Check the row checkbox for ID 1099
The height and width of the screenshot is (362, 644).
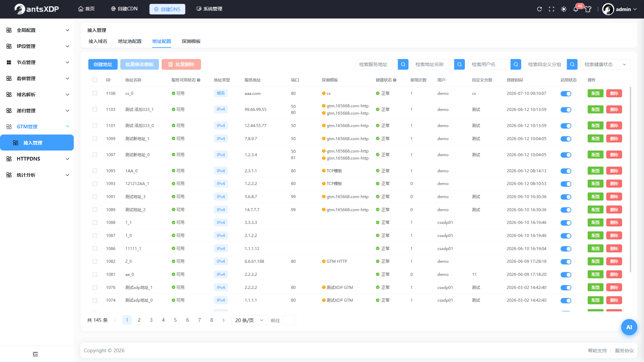[95, 138]
